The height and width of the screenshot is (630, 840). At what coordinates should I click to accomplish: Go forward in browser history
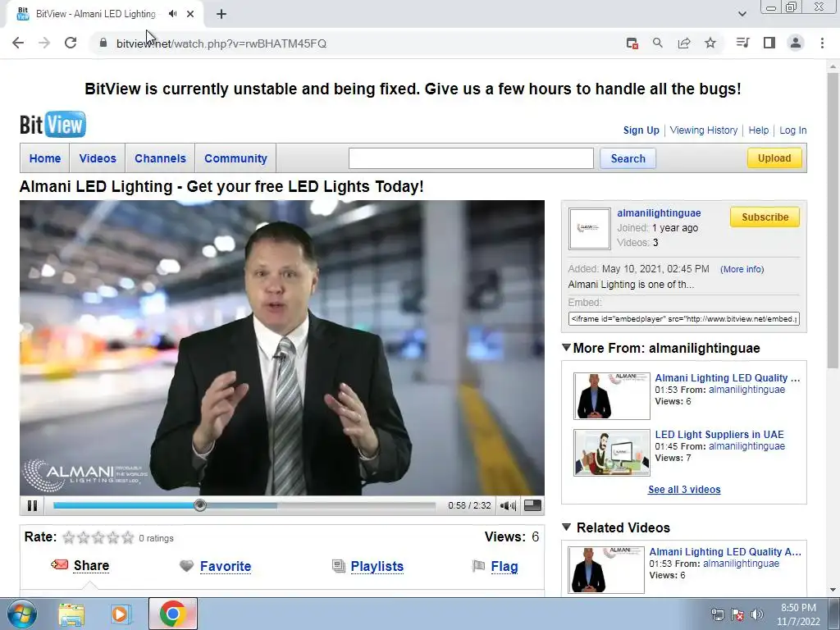[44, 43]
